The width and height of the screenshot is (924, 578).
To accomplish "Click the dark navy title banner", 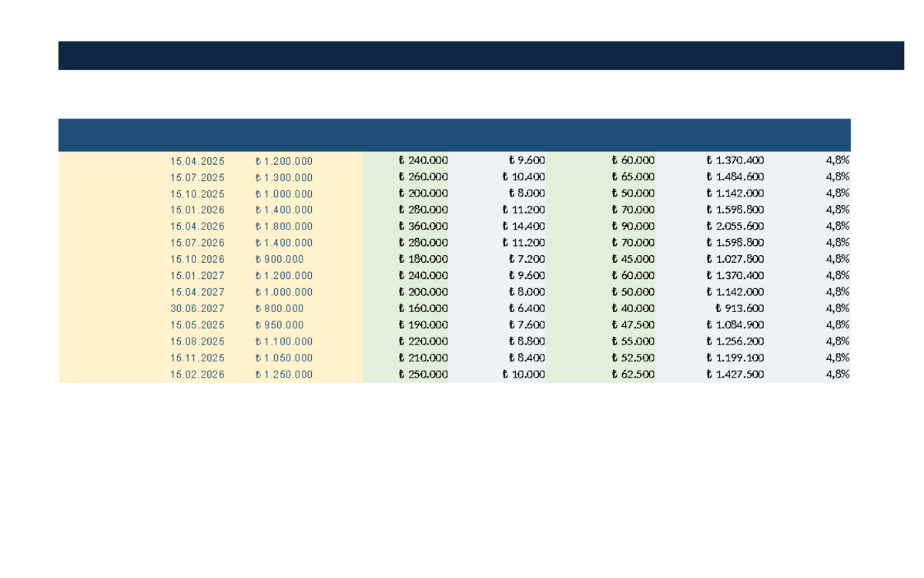I will point(481,55).
